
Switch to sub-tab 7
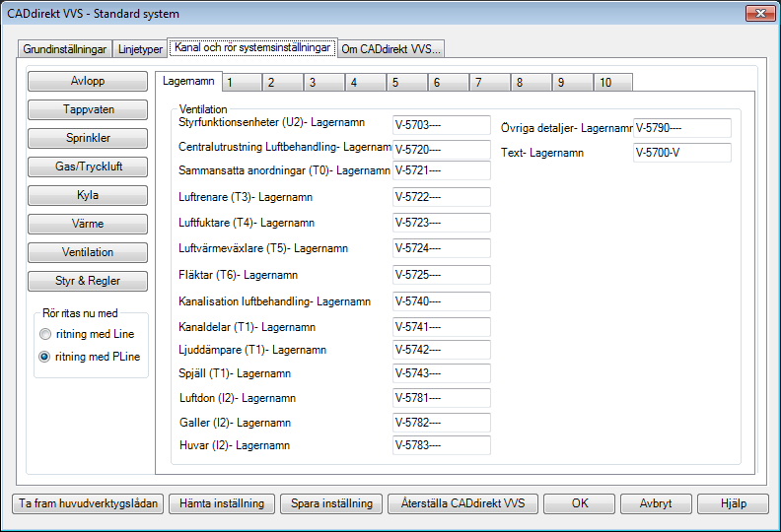[490, 83]
